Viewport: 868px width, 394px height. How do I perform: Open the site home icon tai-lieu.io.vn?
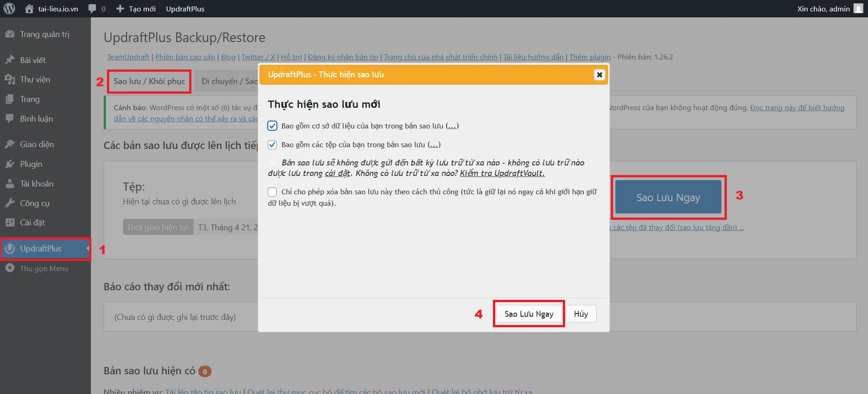[x=29, y=9]
